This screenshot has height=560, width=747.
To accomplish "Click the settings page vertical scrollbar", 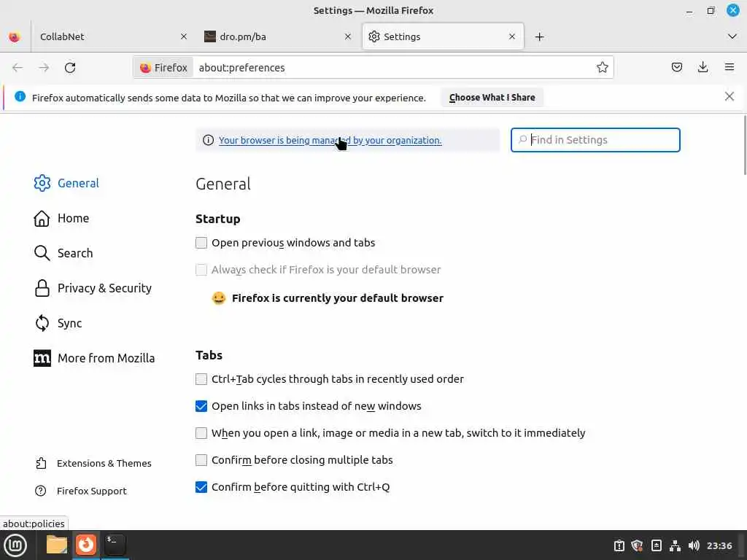I will pyautogui.click(x=744, y=145).
